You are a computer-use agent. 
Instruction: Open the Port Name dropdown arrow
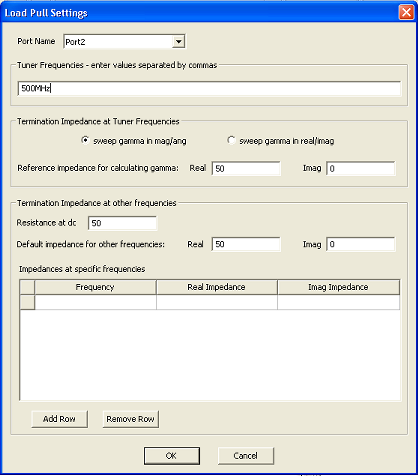pyautogui.click(x=179, y=42)
